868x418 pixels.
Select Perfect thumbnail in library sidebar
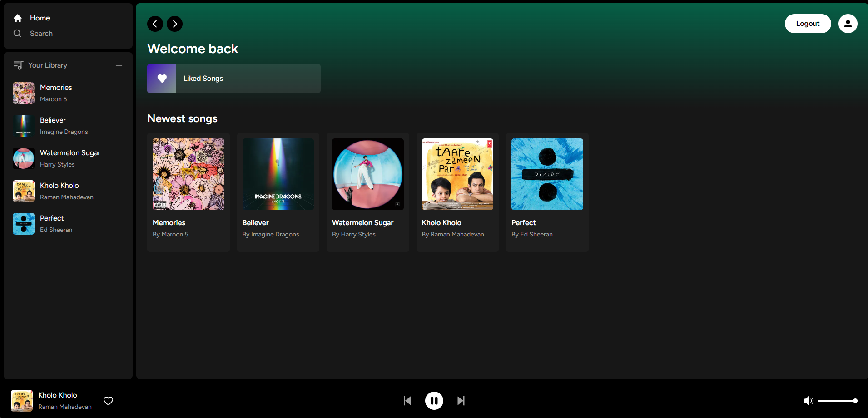click(24, 224)
